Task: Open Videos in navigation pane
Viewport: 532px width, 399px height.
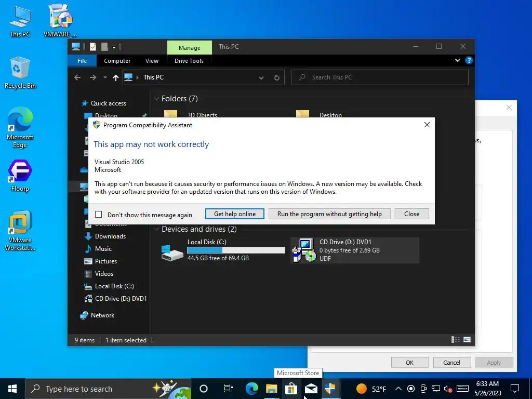Action: pos(104,273)
